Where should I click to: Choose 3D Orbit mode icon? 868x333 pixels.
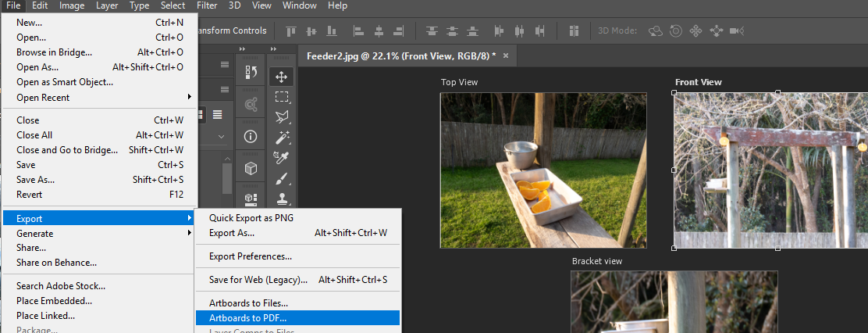656,31
